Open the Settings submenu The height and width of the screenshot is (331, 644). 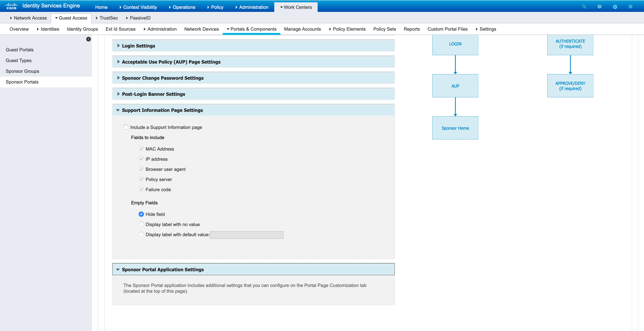click(486, 29)
